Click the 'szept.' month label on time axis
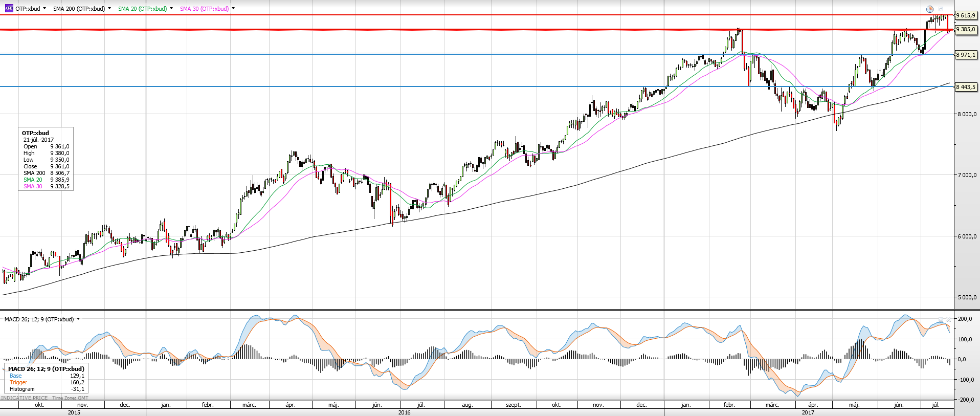The image size is (980, 416). [x=514, y=405]
